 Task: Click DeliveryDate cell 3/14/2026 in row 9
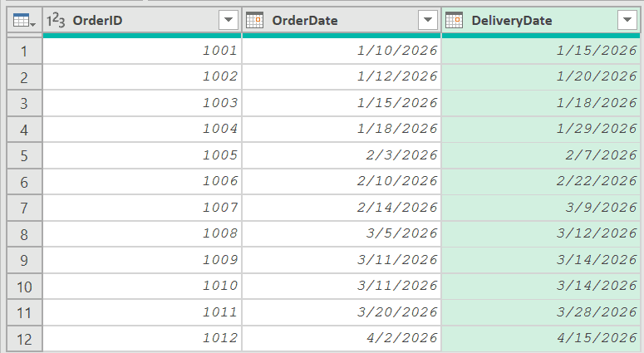point(541,260)
